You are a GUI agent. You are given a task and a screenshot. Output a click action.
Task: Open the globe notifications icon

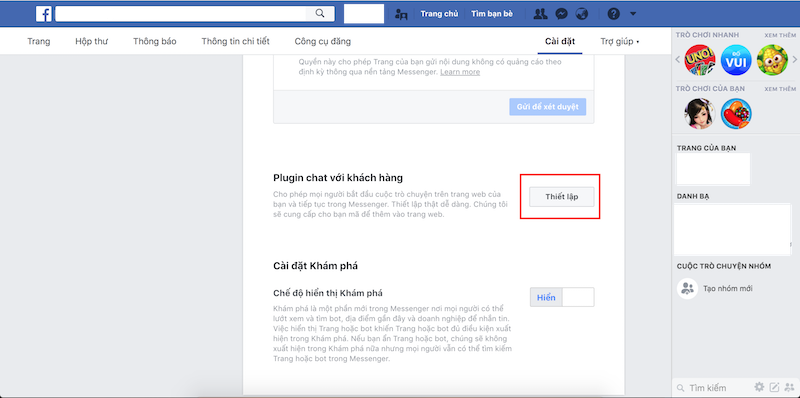[x=582, y=14]
